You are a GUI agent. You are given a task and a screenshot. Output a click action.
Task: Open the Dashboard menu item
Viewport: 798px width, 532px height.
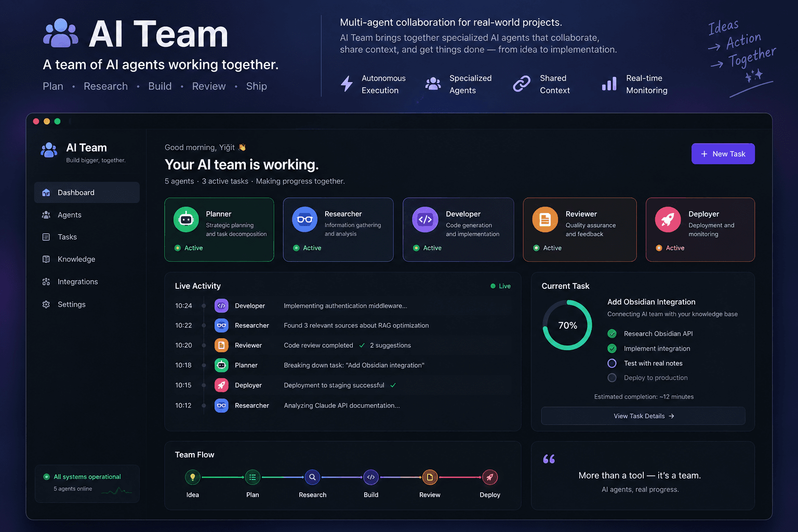[87, 192]
